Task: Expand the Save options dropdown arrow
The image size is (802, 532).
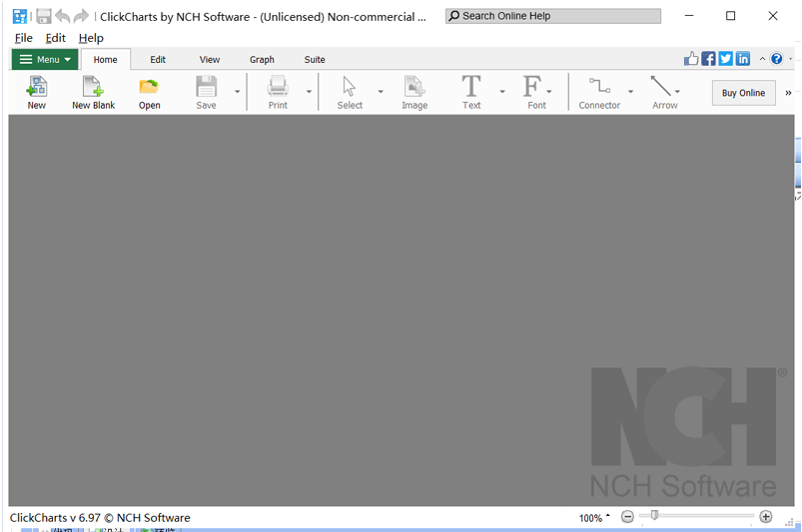Action: 237,92
